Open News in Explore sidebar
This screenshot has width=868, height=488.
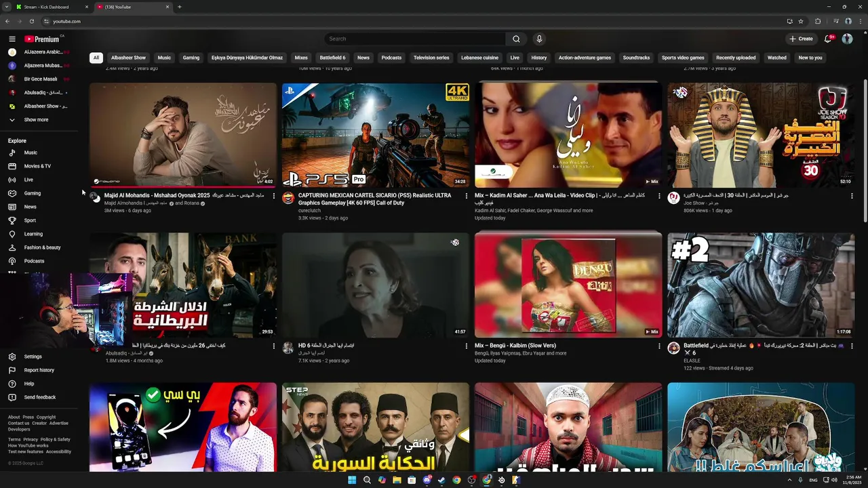click(x=30, y=207)
